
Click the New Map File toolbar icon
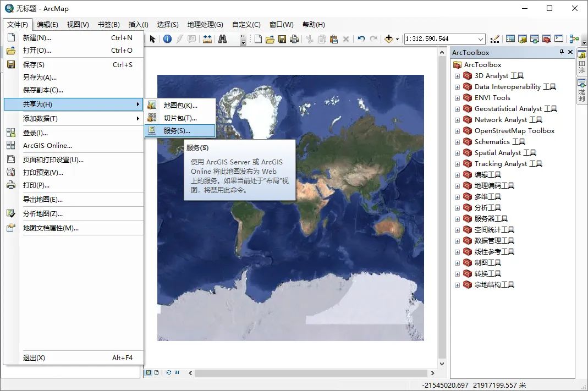[258, 39]
